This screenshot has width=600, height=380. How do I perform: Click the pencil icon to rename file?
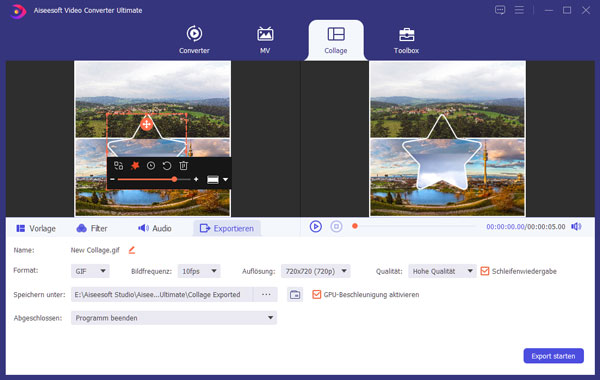[132, 250]
